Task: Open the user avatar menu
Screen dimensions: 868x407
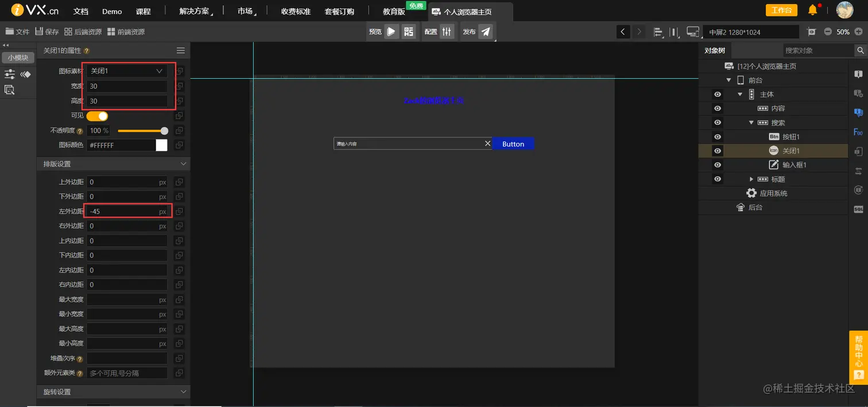Action: tap(844, 10)
